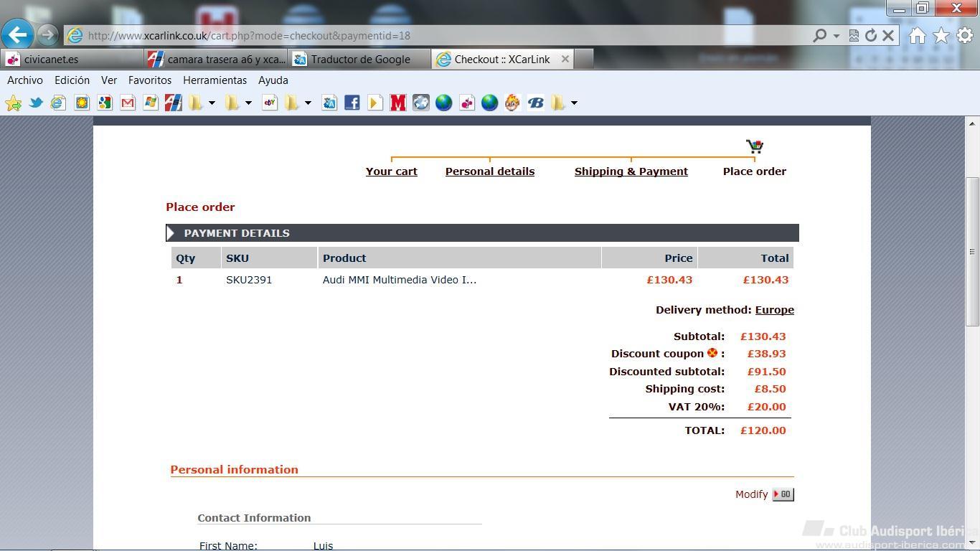980x551 pixels.
Task: Open the eBay bookmark icon
Action: coord(270,103)
